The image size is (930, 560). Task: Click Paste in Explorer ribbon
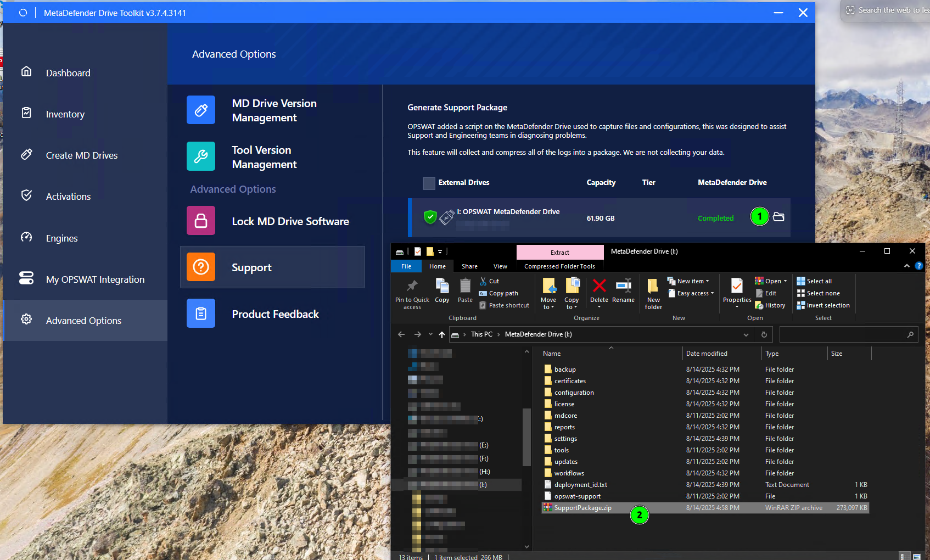click(x=465, y=291)
